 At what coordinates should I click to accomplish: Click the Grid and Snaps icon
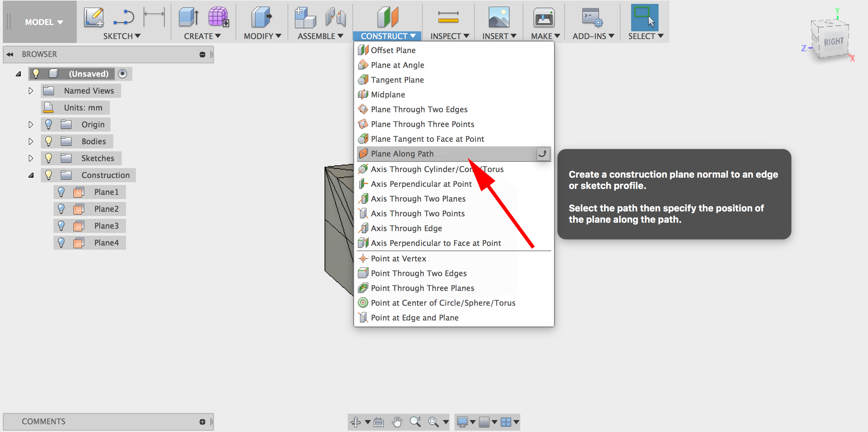tap(484, 421)
